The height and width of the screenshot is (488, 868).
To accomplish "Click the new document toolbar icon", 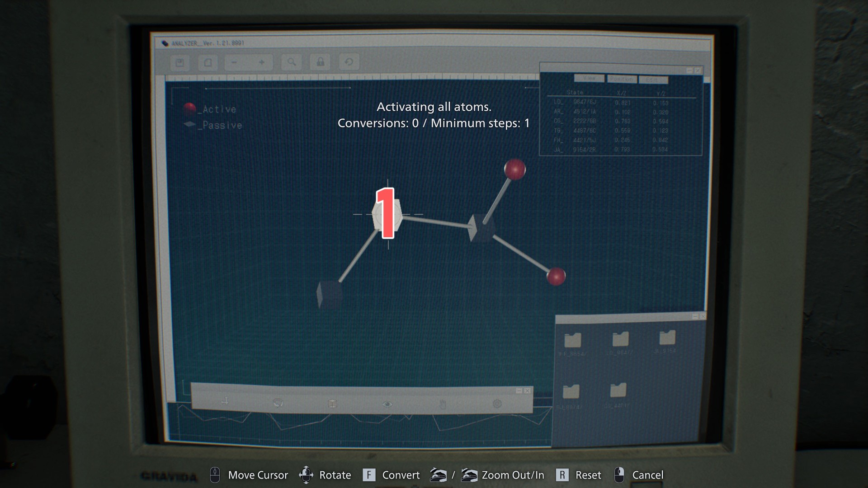I will click(x=208, y=62).
